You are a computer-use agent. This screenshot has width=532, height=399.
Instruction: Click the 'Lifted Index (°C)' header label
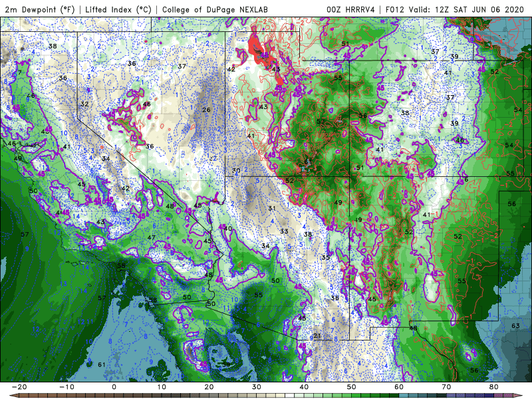[x=118, y=9]
